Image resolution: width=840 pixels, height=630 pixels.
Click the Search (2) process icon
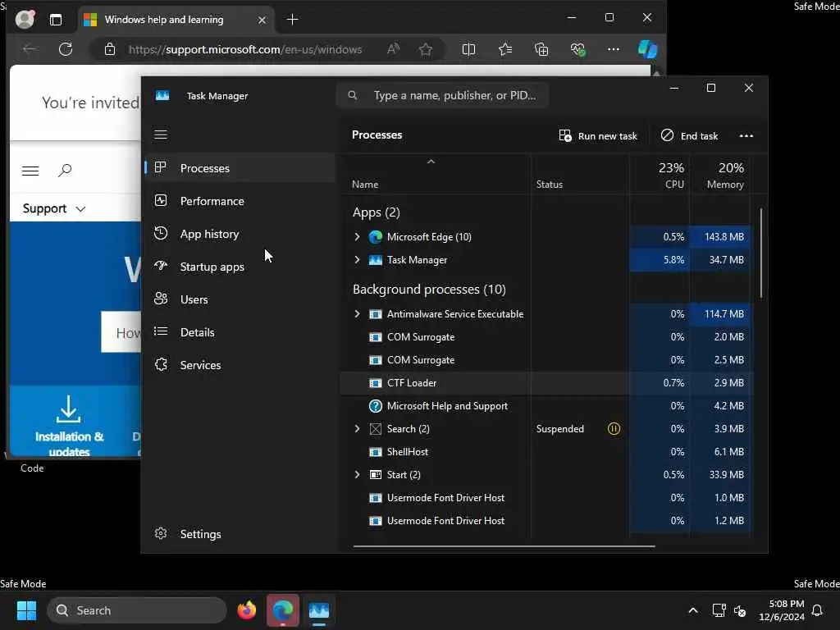pyautogui.click(x=376, y=428)
